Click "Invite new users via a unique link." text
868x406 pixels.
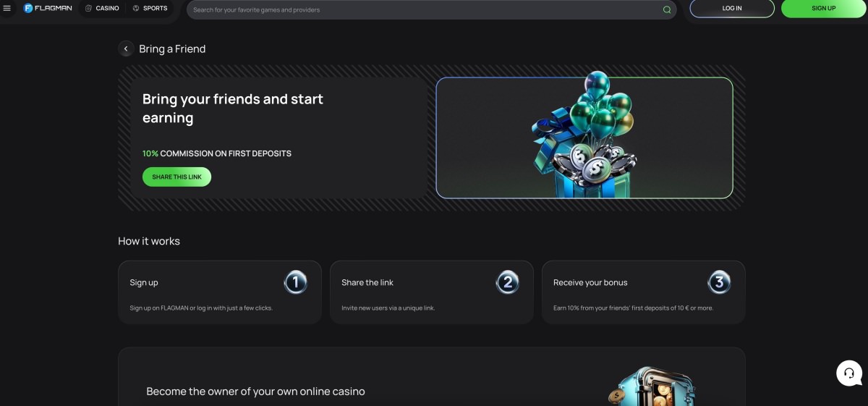[x=388, y=308]
